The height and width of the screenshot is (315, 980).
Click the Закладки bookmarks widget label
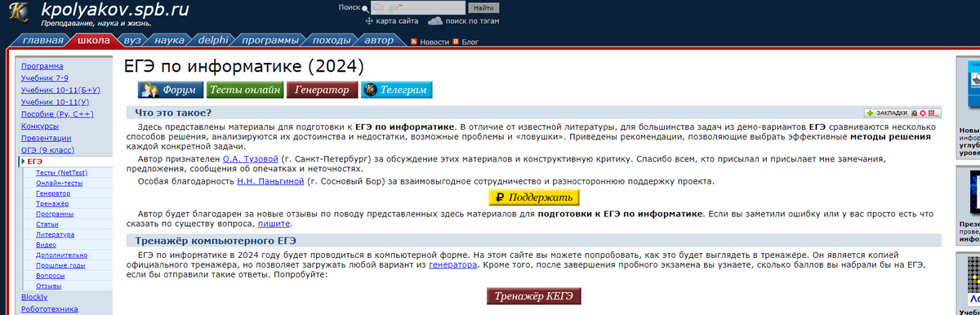[x=891, y=113]
